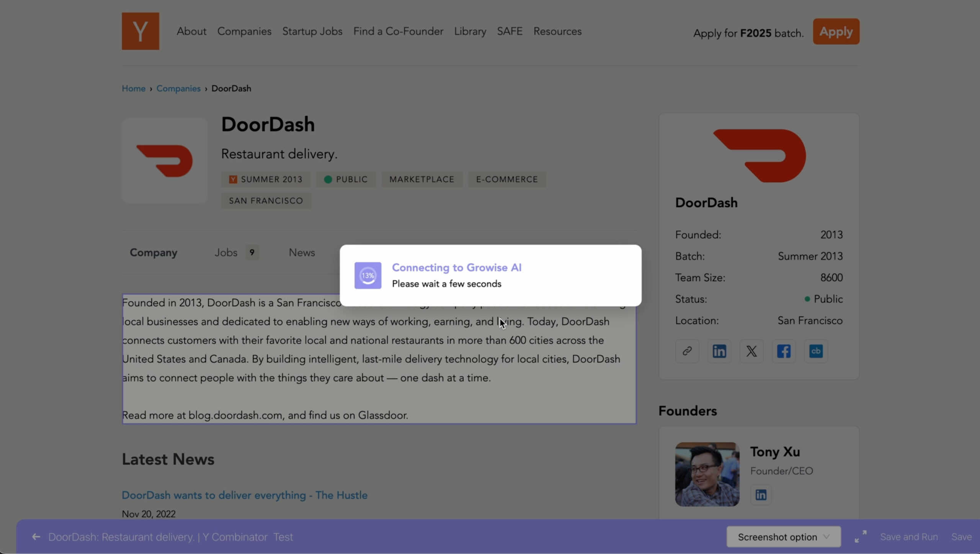Image resolution: width=980 pixels, height=554 pixels.
Task: Open the About nav item
Action: (x=191, y=31)
